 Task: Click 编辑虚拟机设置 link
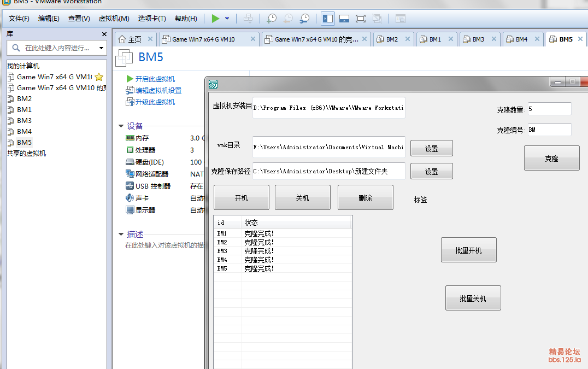click(x=158, y=90)
